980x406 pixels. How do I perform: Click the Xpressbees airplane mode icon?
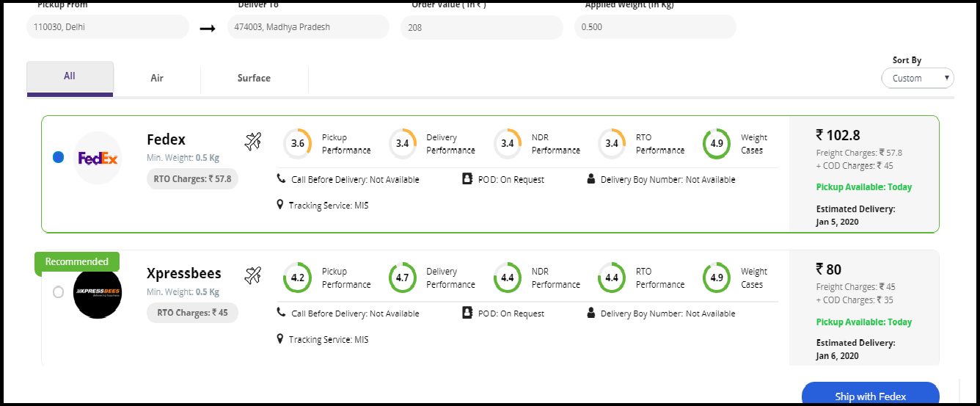tap(253, 275)
